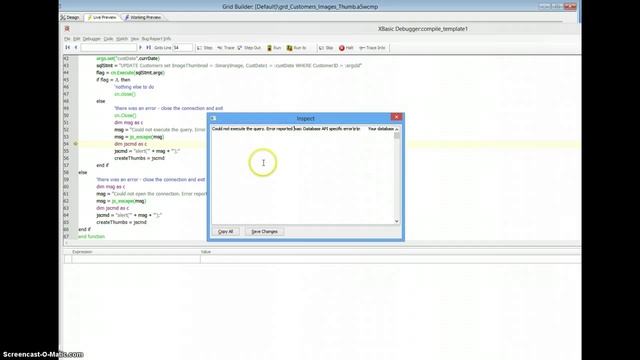Click the red icon above the File menu
This screenshot has width=640, height=360.
pos(67,29)
